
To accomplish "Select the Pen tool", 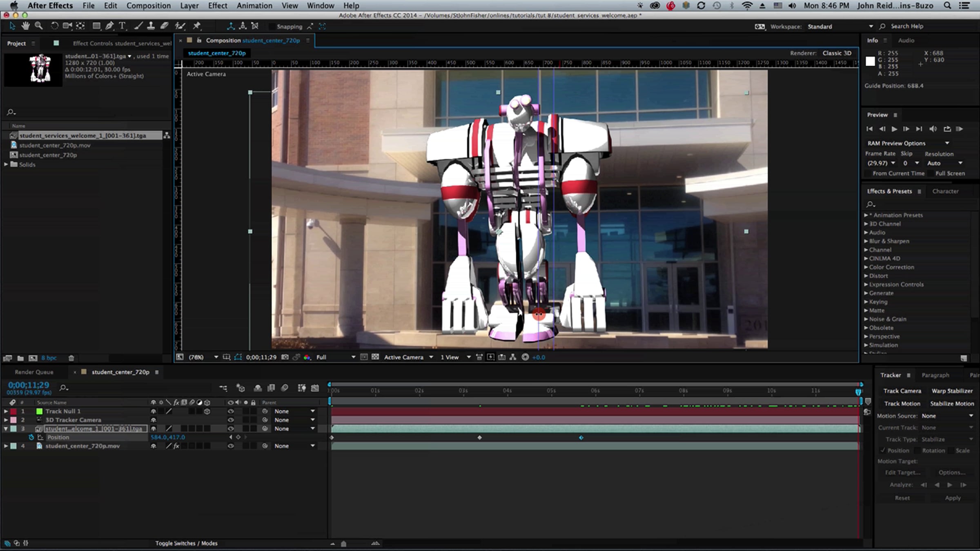I will tap(109, 26).
